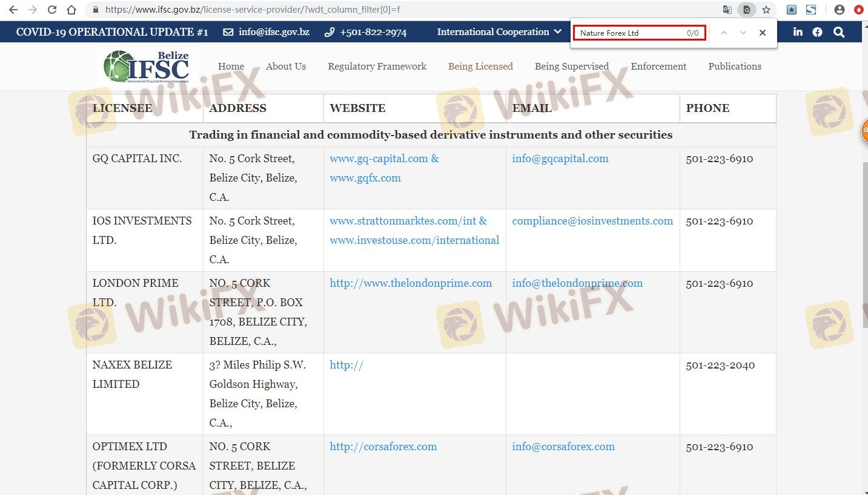
Task: Call +501-822-2974 from the top bar
Action: coord(373,32)
